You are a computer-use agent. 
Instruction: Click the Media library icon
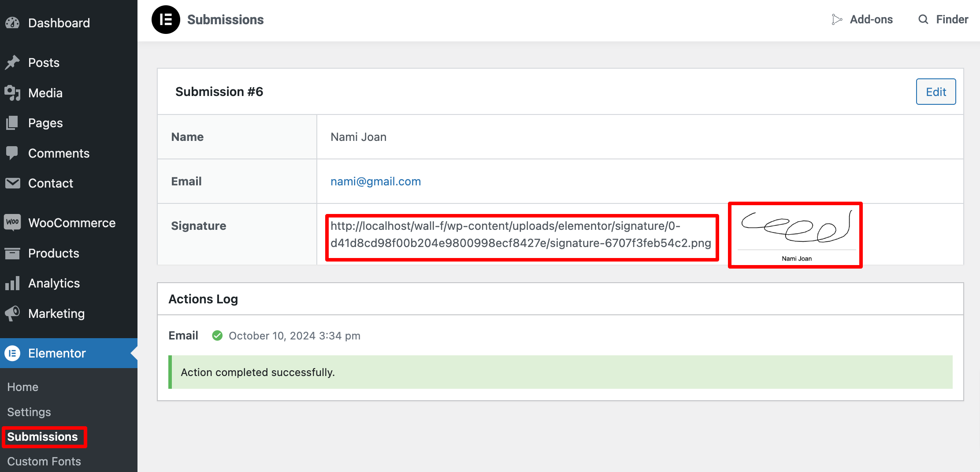pyautogui.click(x=12, y=93)
